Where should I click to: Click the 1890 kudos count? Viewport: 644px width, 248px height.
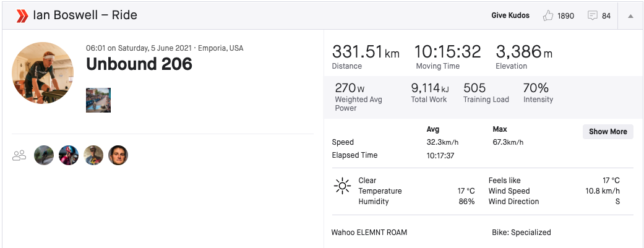pos(565,16)
